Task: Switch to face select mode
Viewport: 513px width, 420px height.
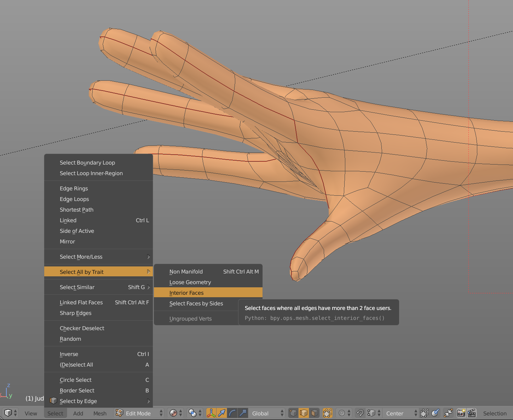Action: [314, 413]
